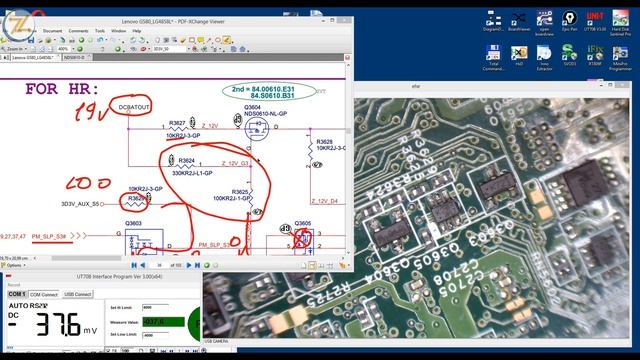Click the highlighted page layout icon in status bar
The width and height of the screenshot is (640, 360).
point(312,266)
